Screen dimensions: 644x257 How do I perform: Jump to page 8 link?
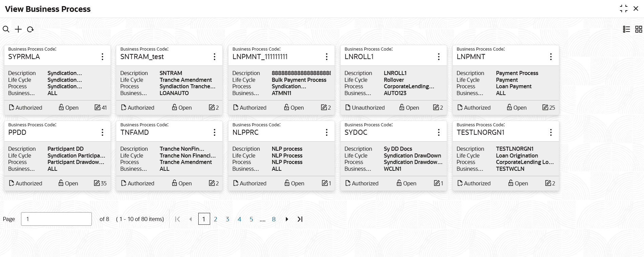(x=274, y=219)
